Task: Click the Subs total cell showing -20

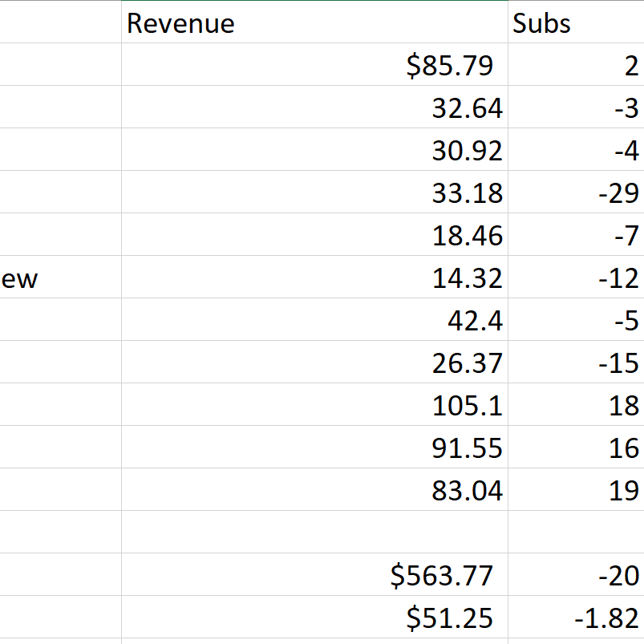Action: pos(575,575)
